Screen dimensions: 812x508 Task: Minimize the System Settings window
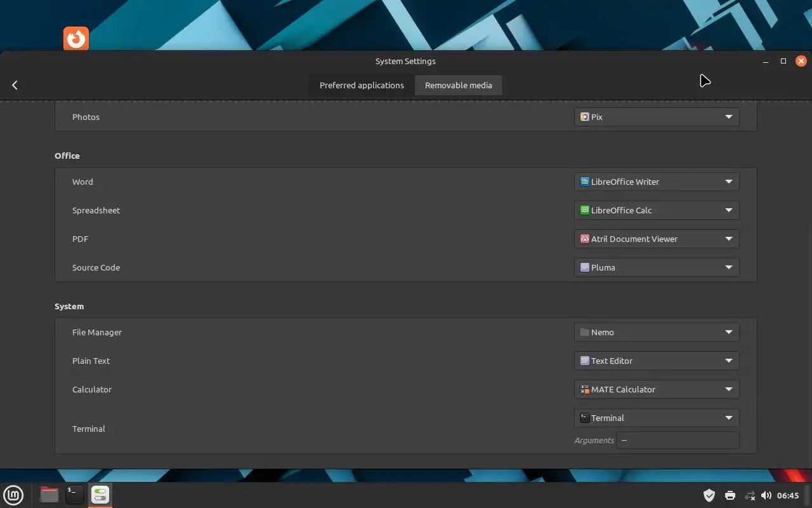coord(766,61)
